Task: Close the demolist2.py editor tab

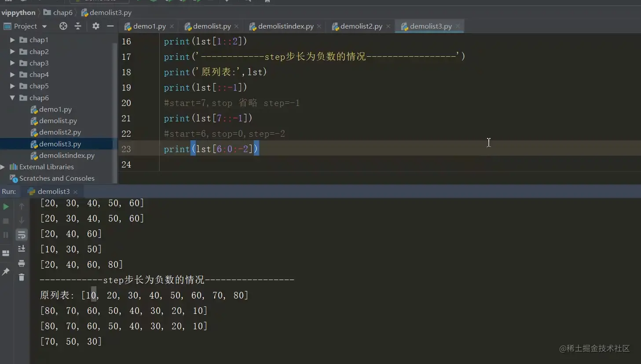Action: pos(388,26)
